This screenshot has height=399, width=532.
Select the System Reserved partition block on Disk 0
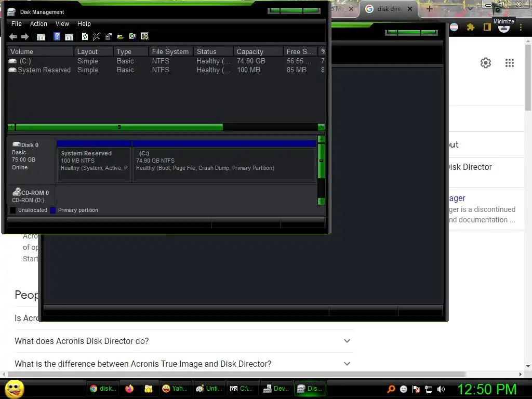tap(95, 165)
